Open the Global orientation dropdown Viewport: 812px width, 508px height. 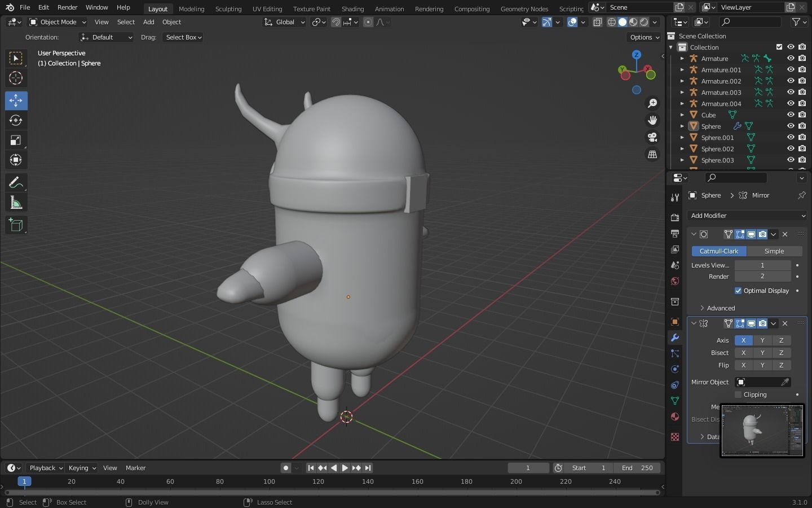[x=285, y=22]
